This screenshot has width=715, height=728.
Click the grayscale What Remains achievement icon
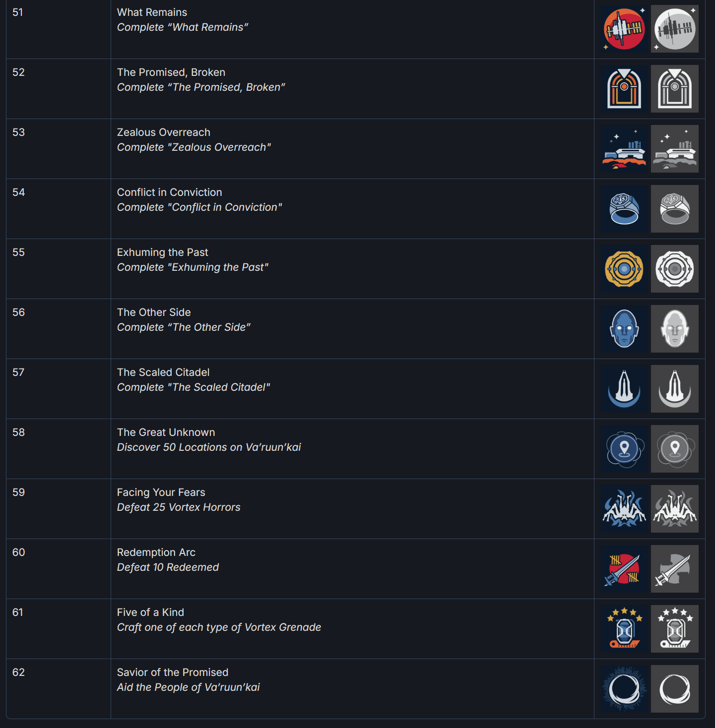click(x=675, y=29)
